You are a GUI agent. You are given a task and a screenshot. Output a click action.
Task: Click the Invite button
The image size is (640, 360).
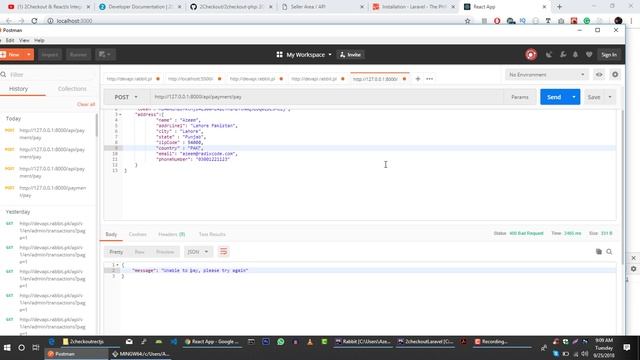tap(351, 55)
